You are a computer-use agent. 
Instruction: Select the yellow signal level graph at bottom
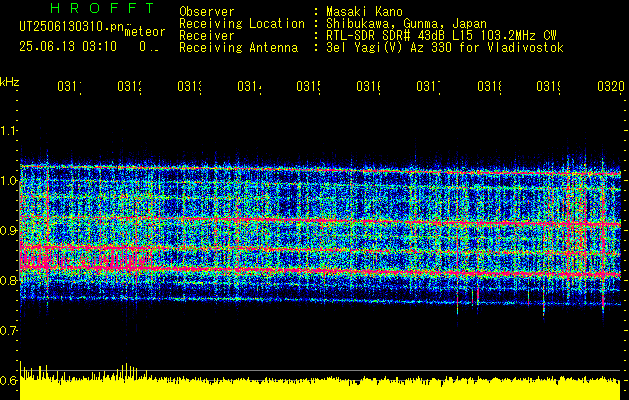320,382
